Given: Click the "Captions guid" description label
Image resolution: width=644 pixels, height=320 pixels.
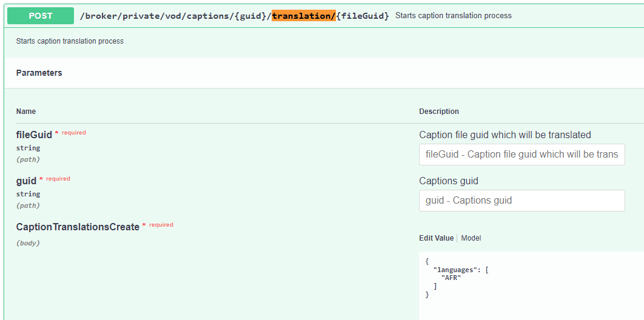Looking at the screenshot, I should coord(448,181).
